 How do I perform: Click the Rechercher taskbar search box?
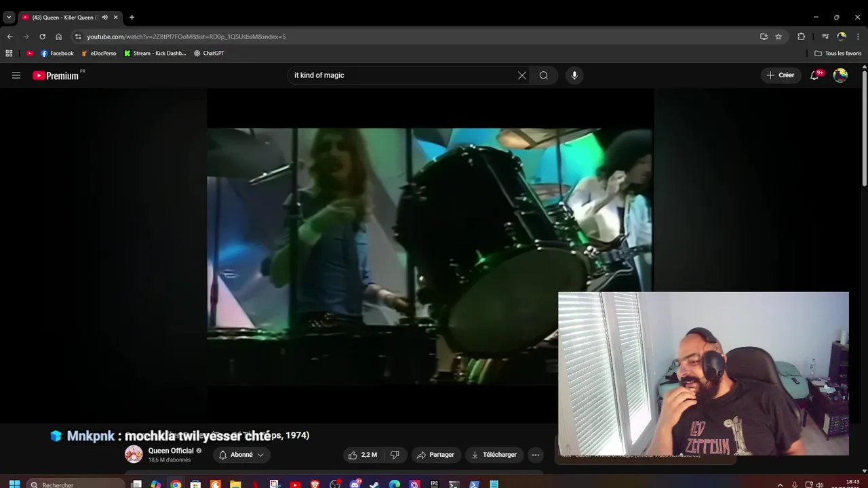point(77,485)
